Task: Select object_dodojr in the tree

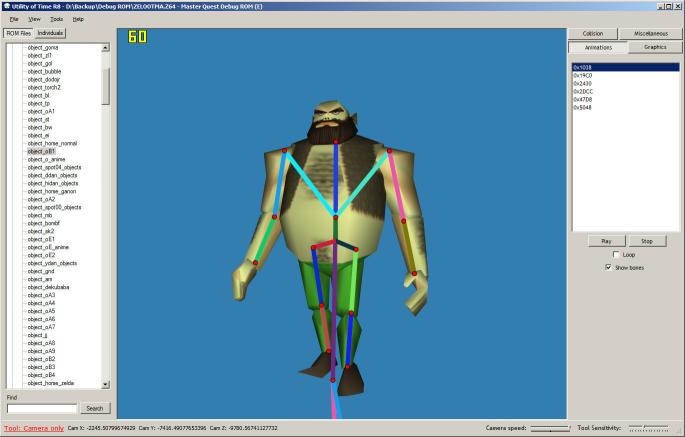Action: [43, 80]
